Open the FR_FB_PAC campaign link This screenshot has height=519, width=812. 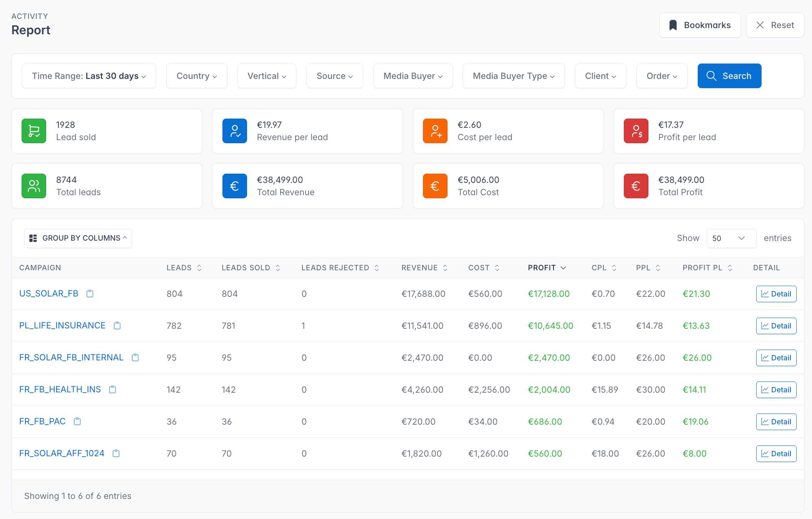(x=42, y=422)
